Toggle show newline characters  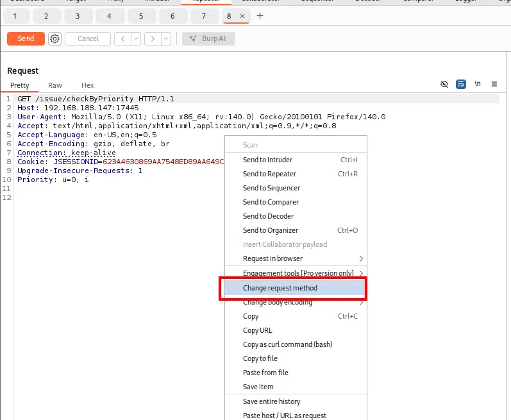click(x=478, y=84)
